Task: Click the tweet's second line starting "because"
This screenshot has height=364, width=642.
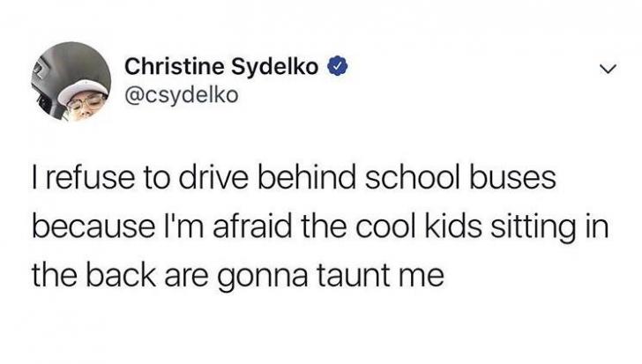Action: (x=321, y=227)
